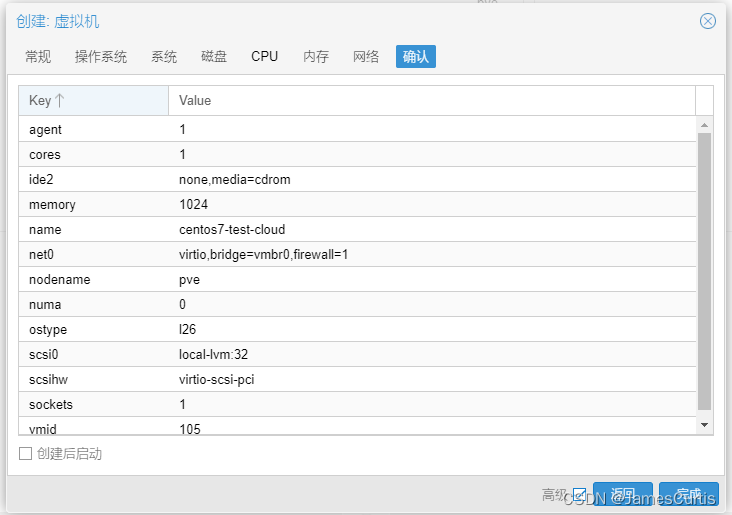Viewport: 732px width, 515px height.
Task: Select the vmid row key
Action: coord(43,429)
